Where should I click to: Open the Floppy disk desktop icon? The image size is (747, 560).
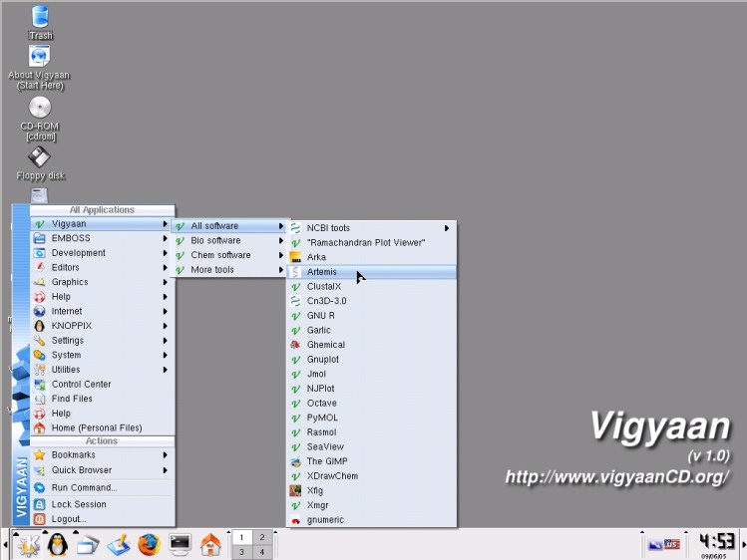40,158
